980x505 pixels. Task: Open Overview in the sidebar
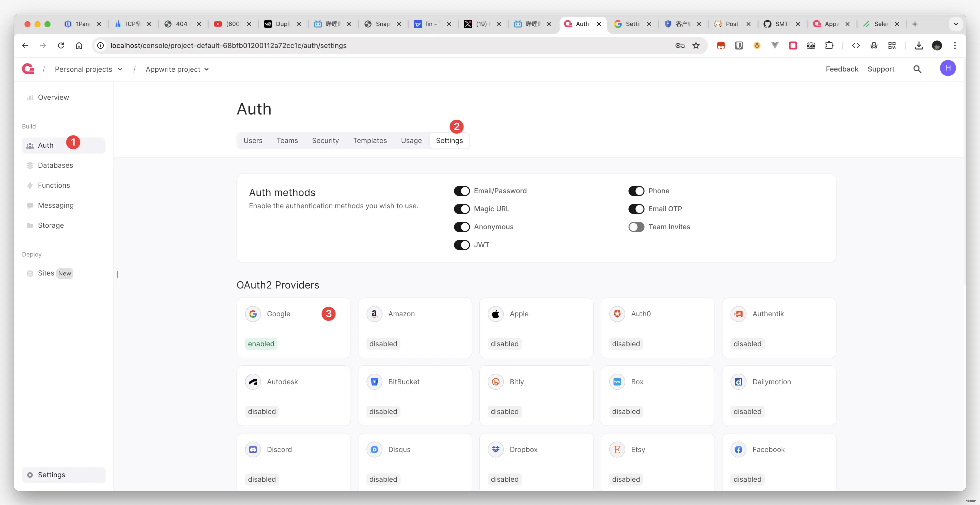point(63,97)
